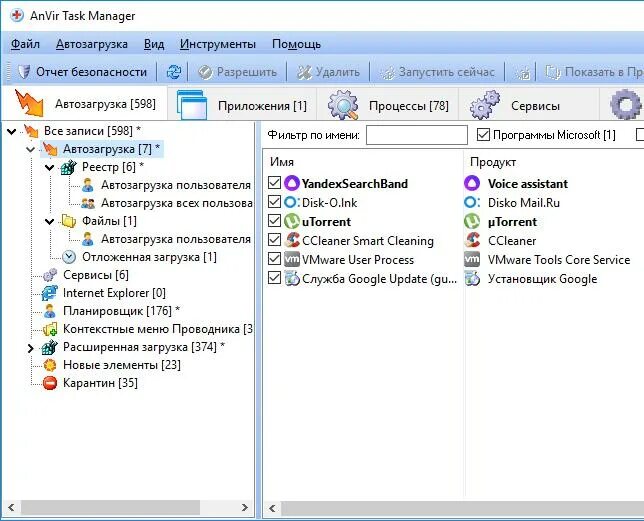The image size is (644, 521).
Task: Open the Вид menu
Action: [154, 44]
